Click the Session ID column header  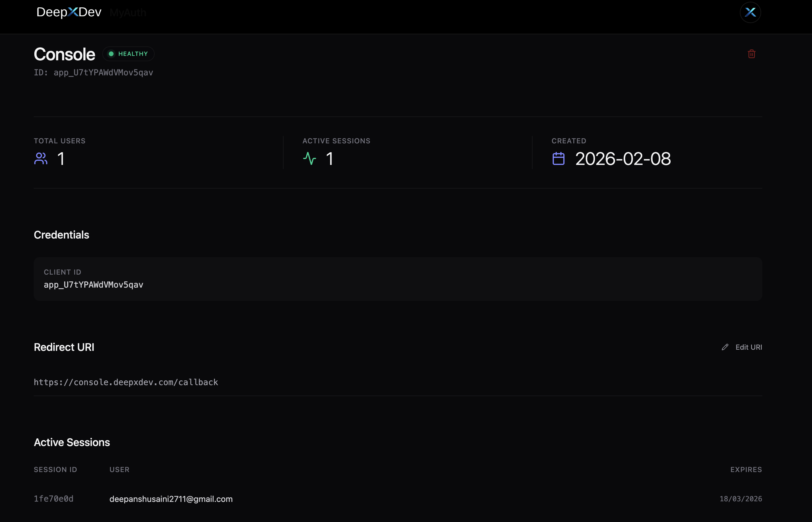point(55,469)
